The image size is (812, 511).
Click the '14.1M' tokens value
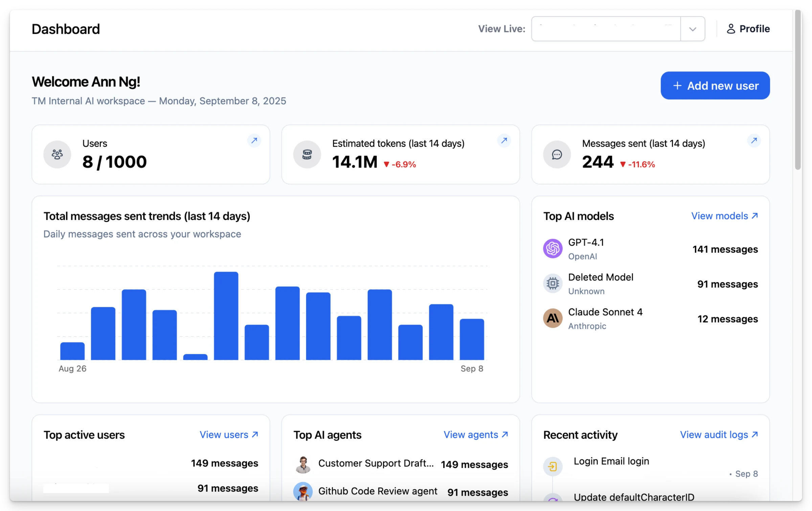click(355, 162)
